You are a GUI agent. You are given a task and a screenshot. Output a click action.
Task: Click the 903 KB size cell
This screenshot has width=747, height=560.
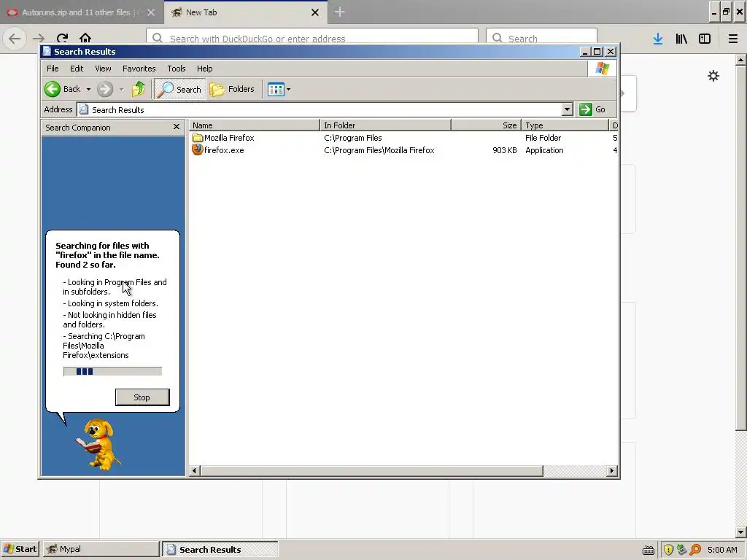[x=505, y=150]
